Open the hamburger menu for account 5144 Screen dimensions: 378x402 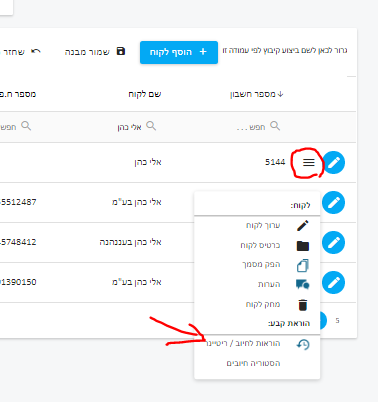click(309, 162)
